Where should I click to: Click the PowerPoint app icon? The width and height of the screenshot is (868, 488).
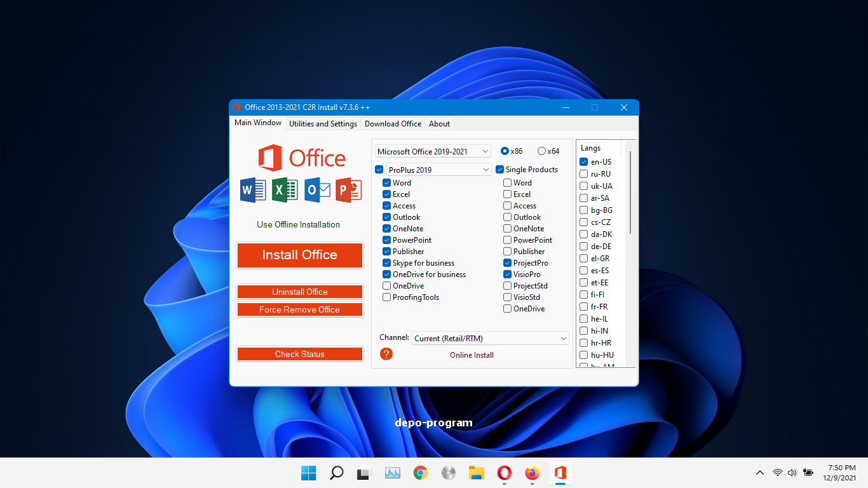tap(348, 190)
